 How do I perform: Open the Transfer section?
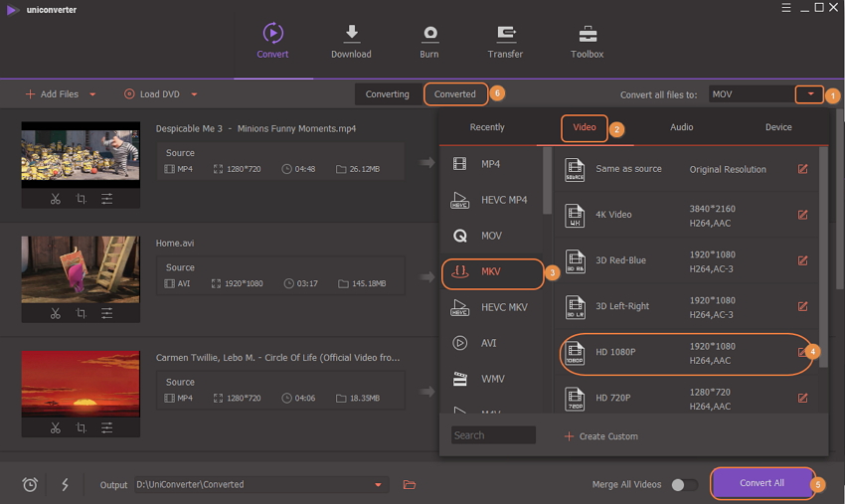pyautogui.click(x=505, y=41)
